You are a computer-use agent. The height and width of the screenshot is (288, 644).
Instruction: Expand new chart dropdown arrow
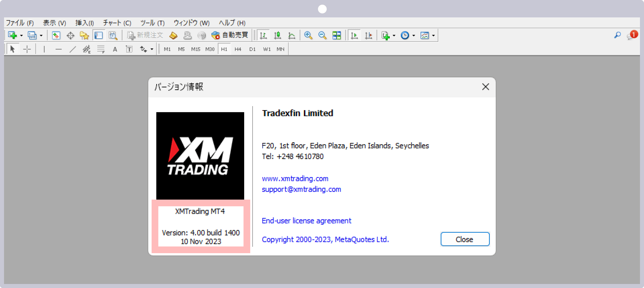[x=21, y=35]
